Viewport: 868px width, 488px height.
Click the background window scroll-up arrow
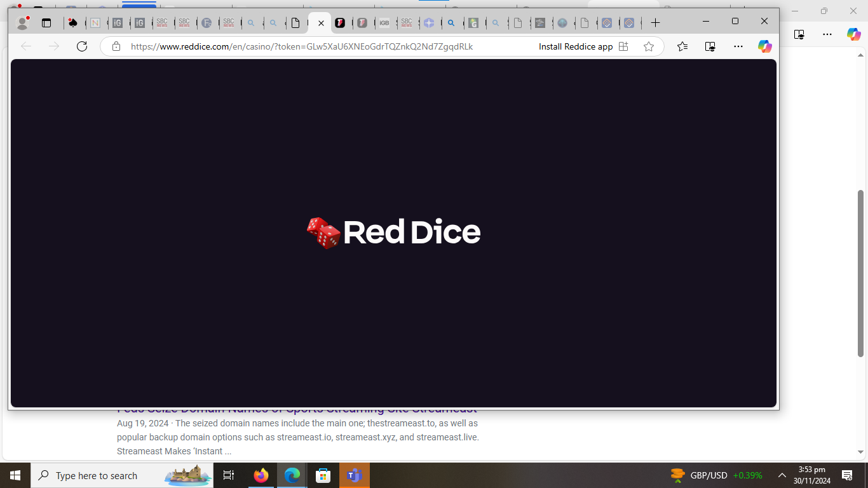(x=861, y=56)
